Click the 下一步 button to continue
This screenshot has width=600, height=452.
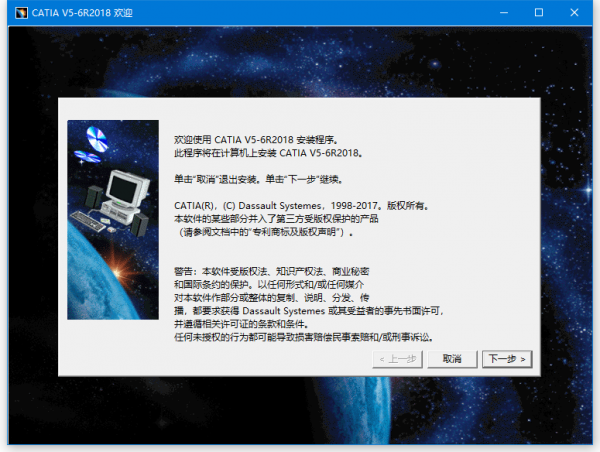tap(507, 359)
